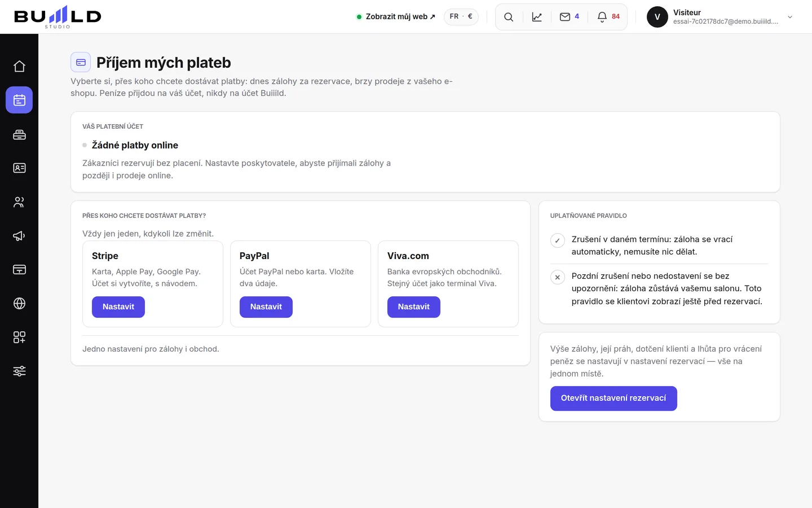The height and width of the screenshot is (508, 812).
Task: Open the line chart statistics icon
Action: click(x=537, y=17)
